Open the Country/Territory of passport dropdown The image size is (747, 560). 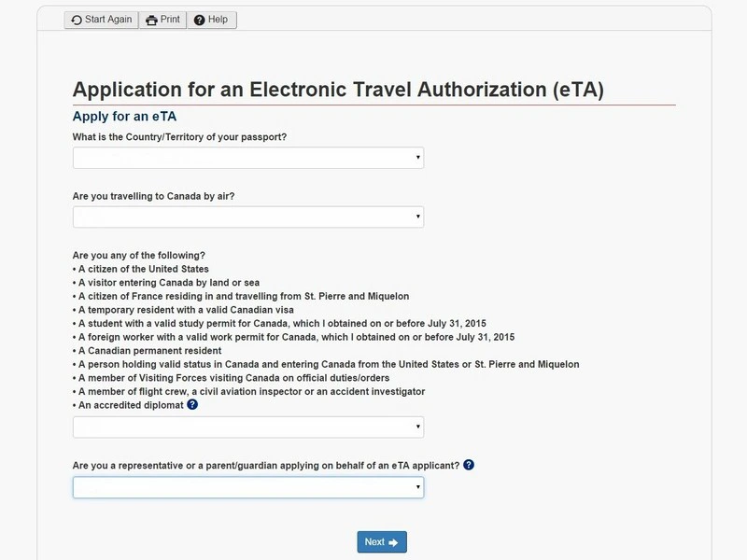pyautogui.click(x=247, y=158)
